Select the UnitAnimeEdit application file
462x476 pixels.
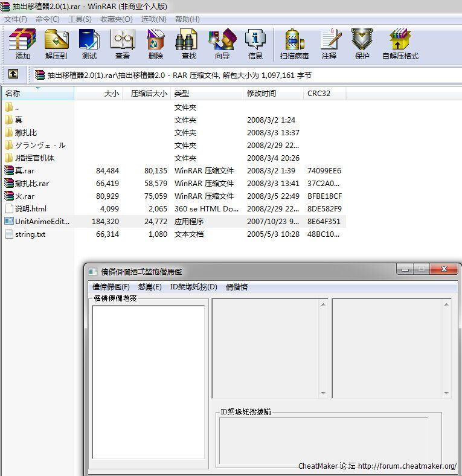tap(42, 222)
